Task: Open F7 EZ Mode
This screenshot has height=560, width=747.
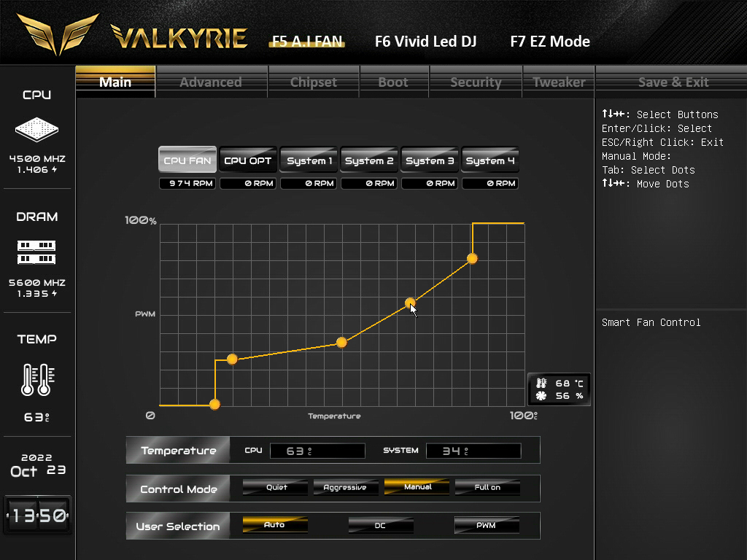Action: 550,42
